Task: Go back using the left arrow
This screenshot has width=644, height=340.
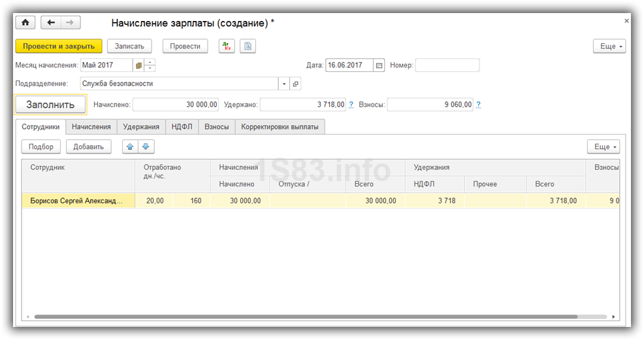Action: pyautogui.click(x=51, y=23)
